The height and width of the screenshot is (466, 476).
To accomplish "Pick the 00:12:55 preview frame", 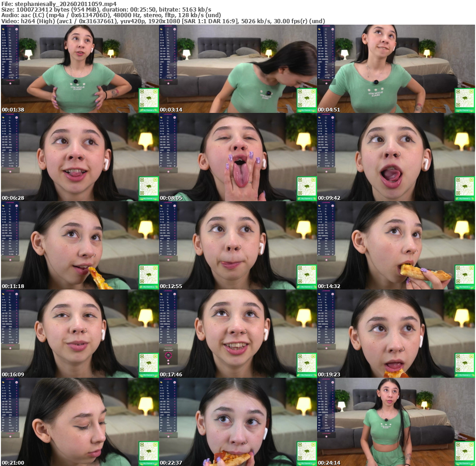I will 238,245.
